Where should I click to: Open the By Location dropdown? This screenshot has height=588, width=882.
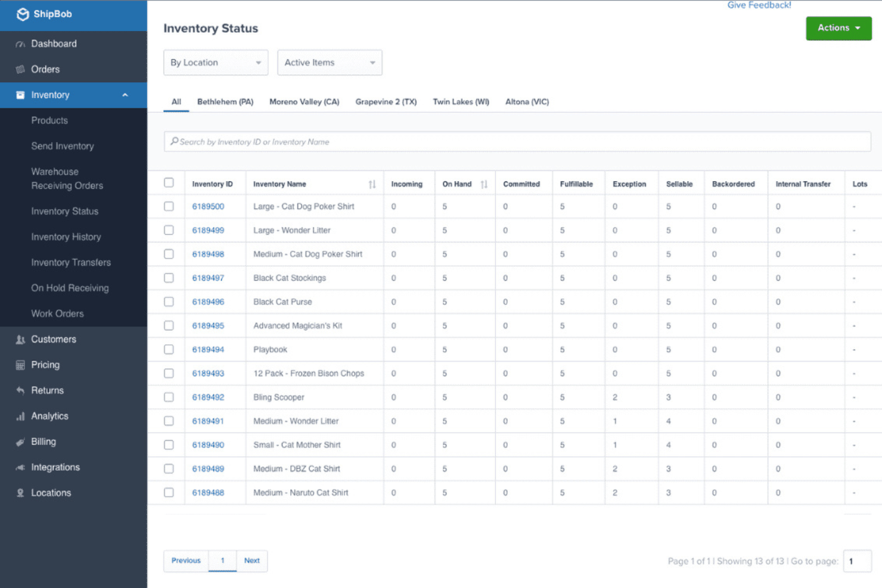[216, 63]
